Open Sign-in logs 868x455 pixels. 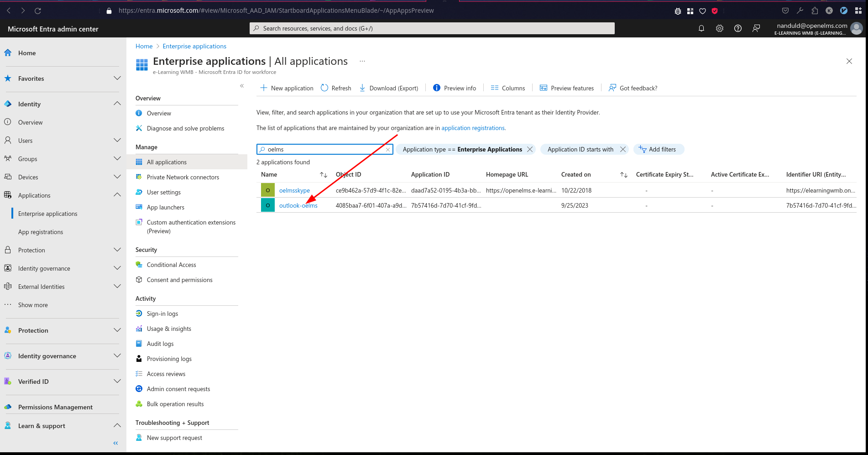click(162, 314)
